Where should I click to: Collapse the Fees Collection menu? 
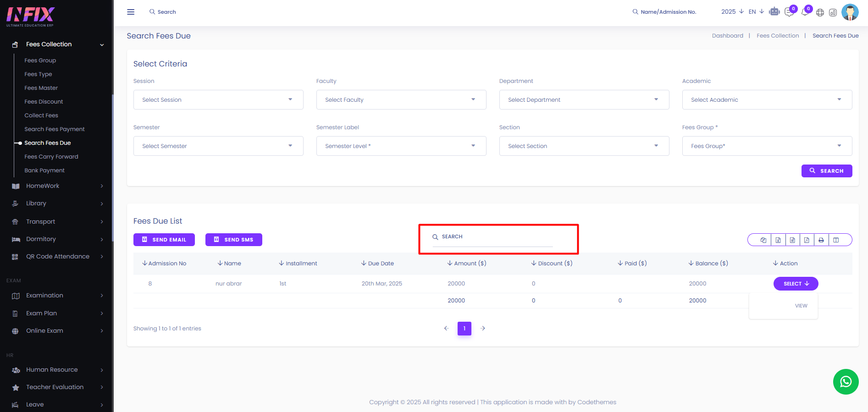coord(57,44)
